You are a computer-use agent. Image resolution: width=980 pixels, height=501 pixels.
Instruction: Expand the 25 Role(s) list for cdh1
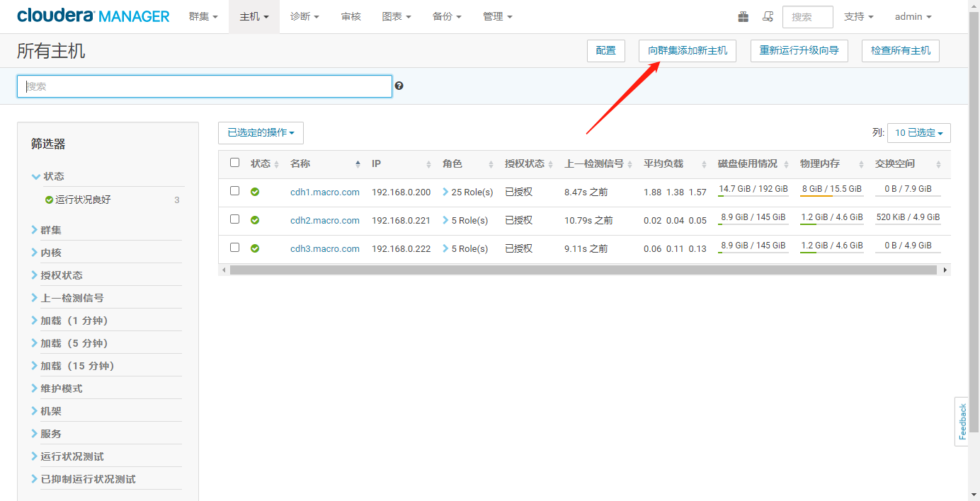coord(467,192)
